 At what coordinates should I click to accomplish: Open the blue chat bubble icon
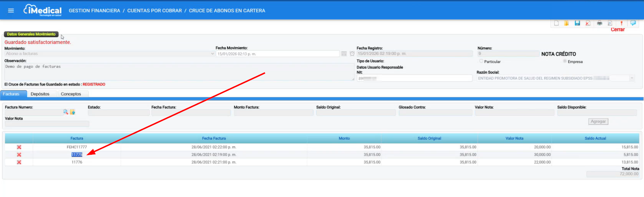point(633,23)
